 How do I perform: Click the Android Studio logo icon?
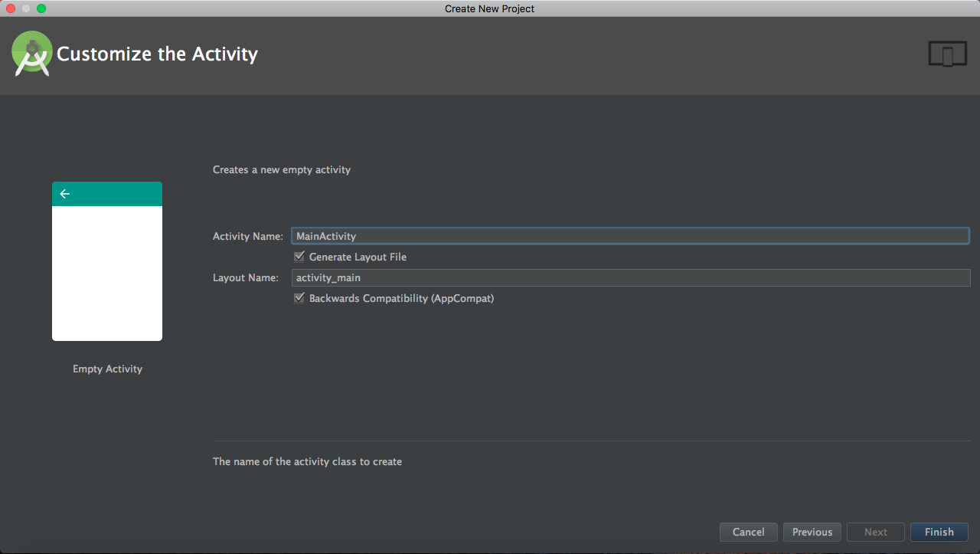click(32, 54)
